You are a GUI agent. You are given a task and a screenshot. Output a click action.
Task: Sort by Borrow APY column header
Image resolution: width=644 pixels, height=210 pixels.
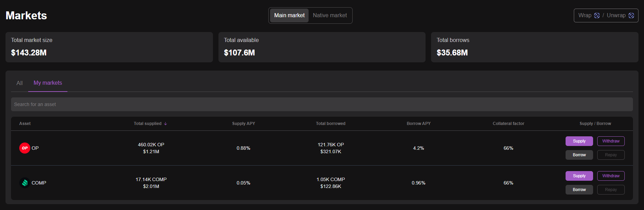point(418,124)
